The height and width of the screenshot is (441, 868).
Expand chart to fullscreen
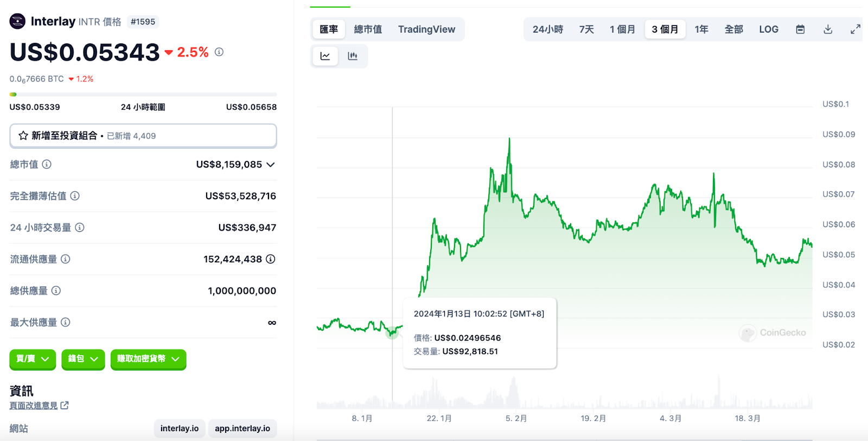pos(856,29)
